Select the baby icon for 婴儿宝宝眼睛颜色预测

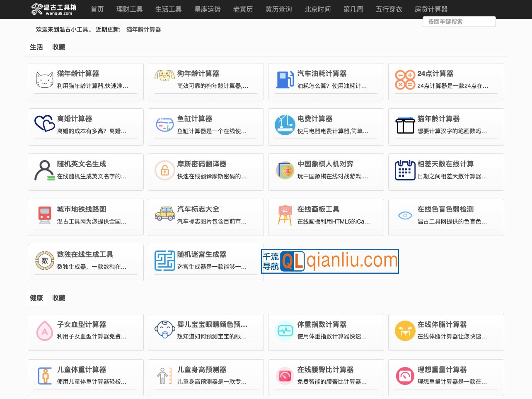[x=164, y=330]
